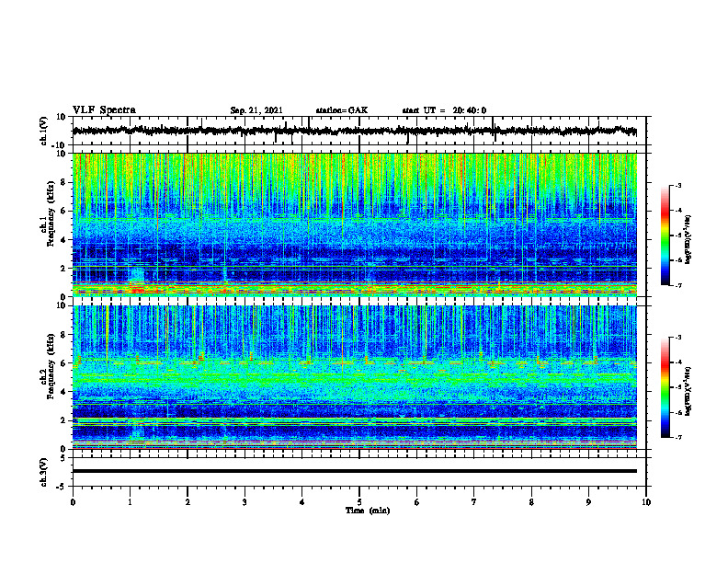Click the "2" kHz tick on ch.1 frequency axis
Viewport: 728px width, 563px height.
point(63,269)
